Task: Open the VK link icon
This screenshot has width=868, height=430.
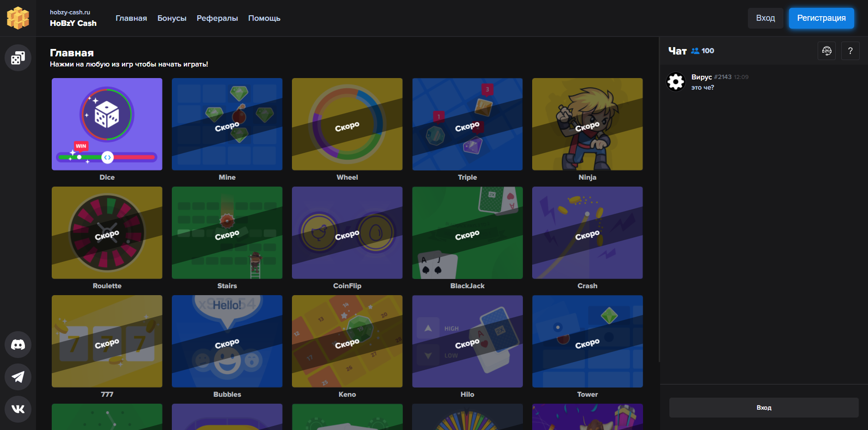Action: point(18,409)
